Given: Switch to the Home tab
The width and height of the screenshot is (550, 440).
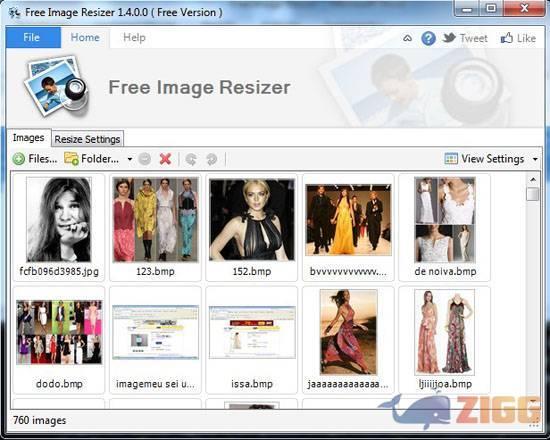Looking at the screenshot, I should pos(85,37).
